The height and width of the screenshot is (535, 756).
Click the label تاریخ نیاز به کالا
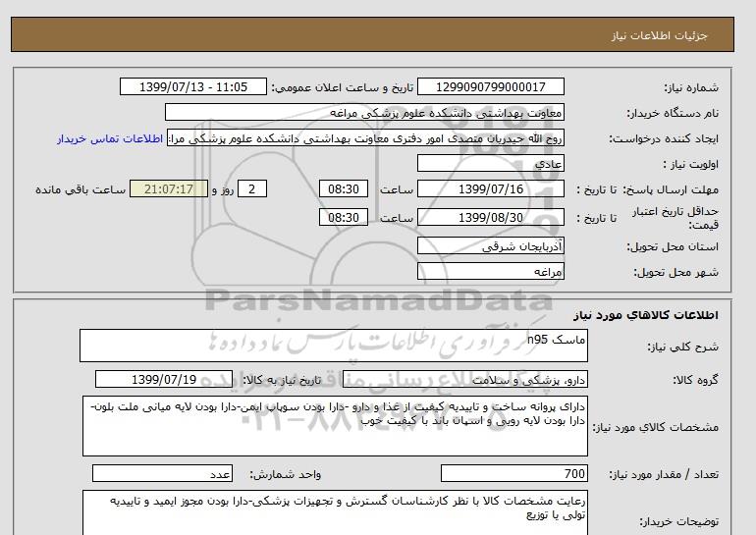(x=282, y=380)
